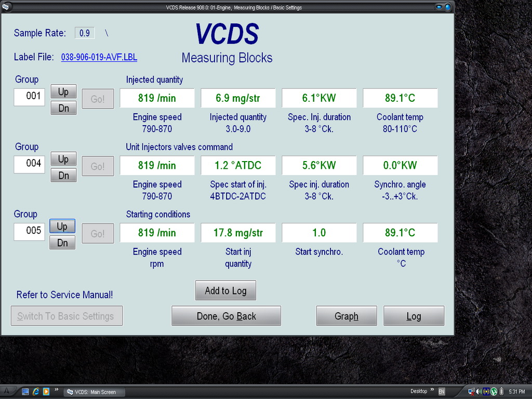Open the EN language bar selector
This screenshot has width=532, height=399.
(x=442, y=391)
